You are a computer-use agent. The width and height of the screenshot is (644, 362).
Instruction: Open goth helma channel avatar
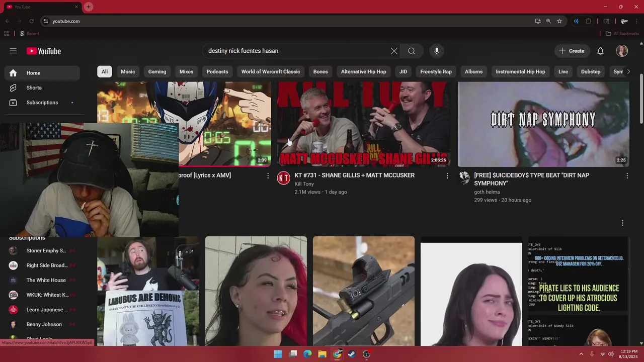(464, 177)
